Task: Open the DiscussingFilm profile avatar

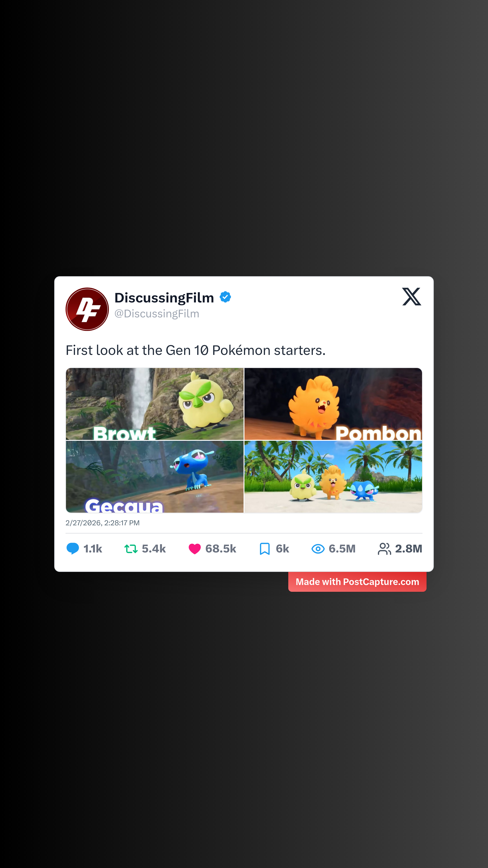Action: click(x=87, y=309)
